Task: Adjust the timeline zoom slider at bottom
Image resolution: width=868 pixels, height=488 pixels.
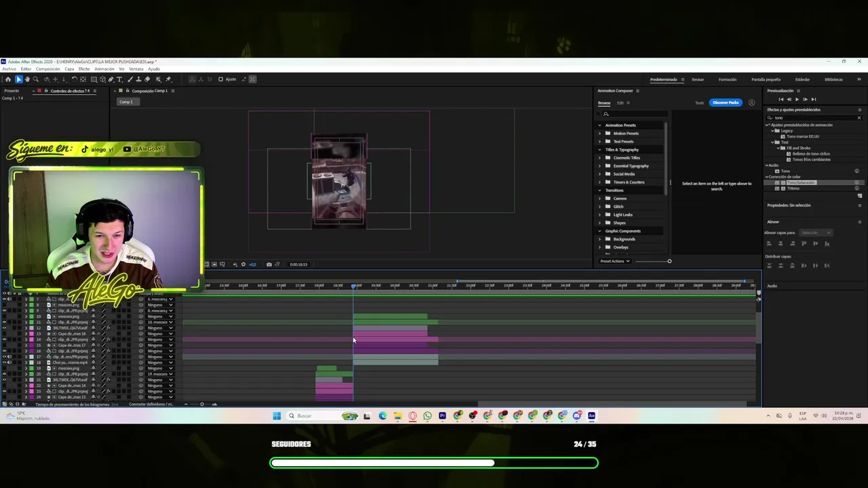Action: pyautogui.click(x=201, y=404)
